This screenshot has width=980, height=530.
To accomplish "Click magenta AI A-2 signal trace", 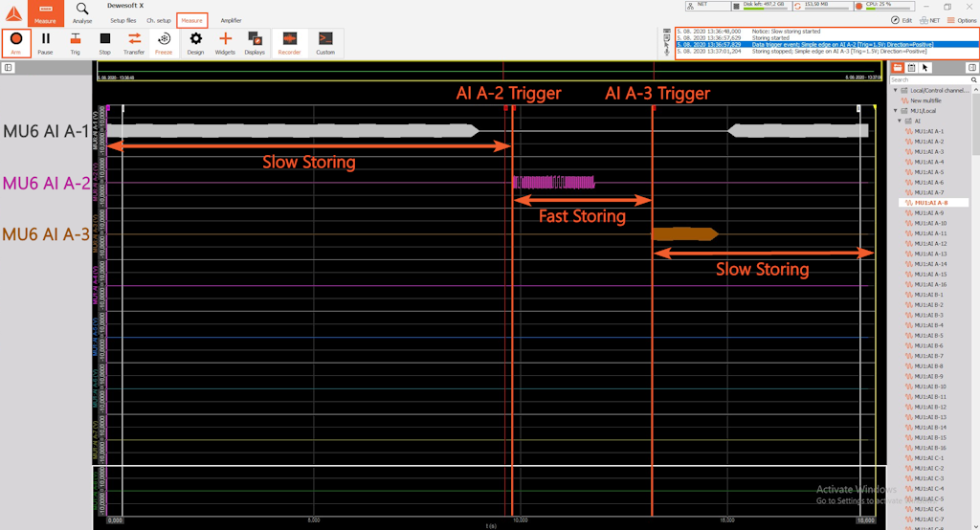I will [x=554, y=183].
